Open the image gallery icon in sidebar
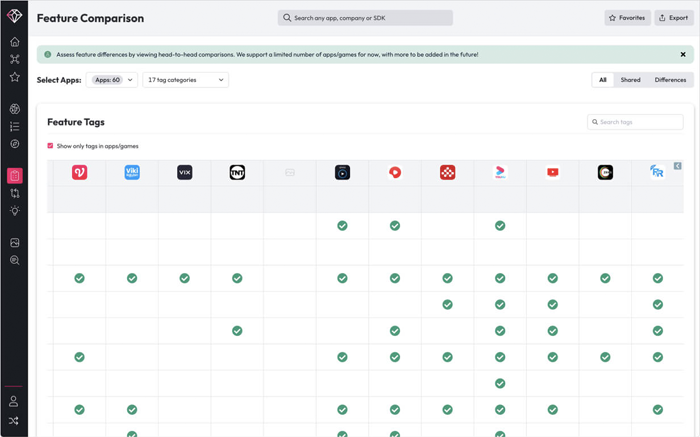 point(15,242)
